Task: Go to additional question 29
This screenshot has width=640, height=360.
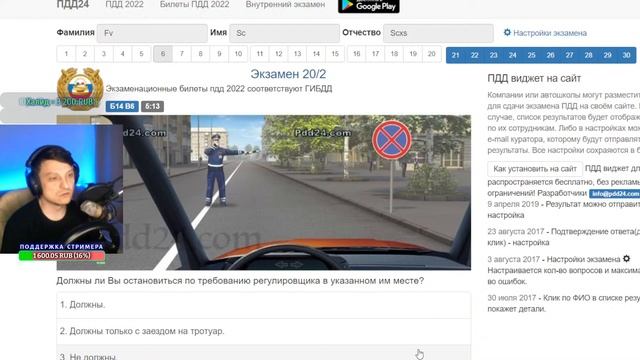Action: [607, 55]
